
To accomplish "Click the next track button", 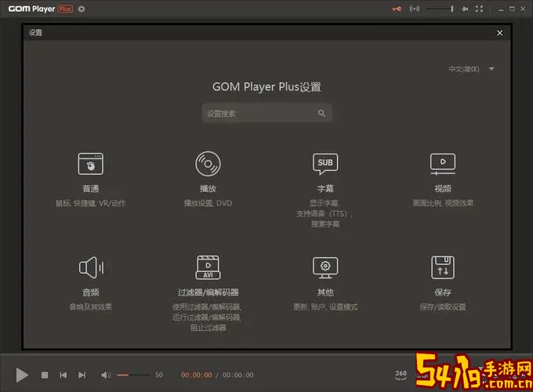I will (82, 375).
